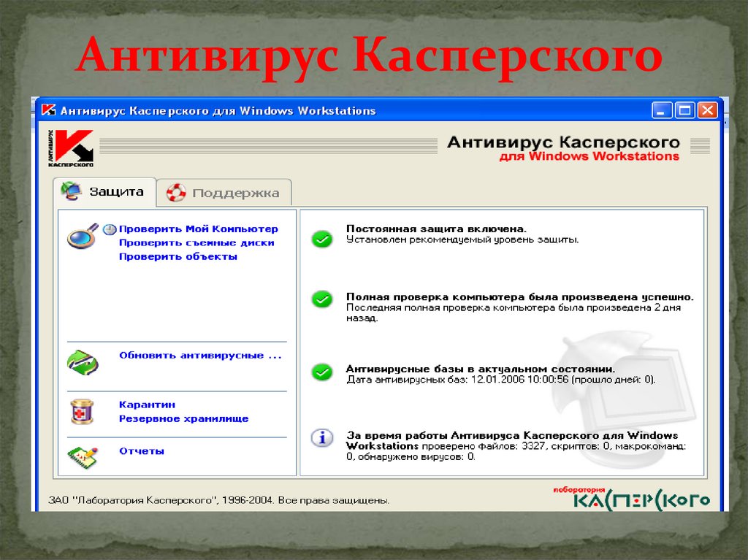
Task: Click the green arrows update icon
Action: 83,363
